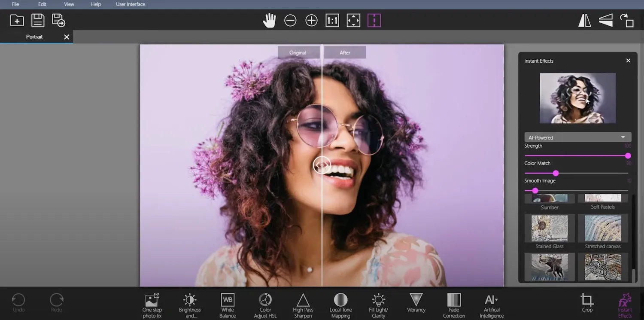
Task: Close the Instant Effects panel
Action: (628, 61)
